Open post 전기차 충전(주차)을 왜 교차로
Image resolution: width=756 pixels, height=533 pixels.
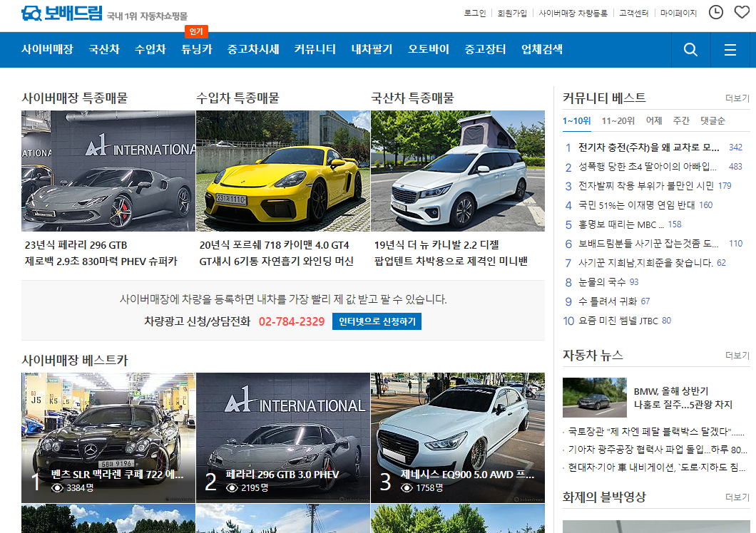coord(648,148)
